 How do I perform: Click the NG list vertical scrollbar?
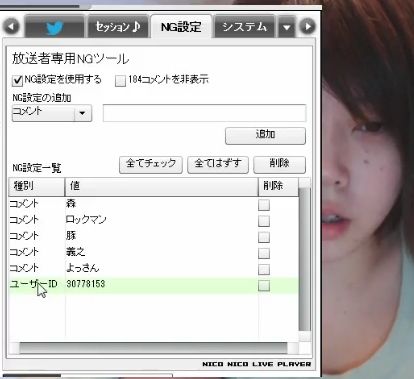tap(305, 260)
